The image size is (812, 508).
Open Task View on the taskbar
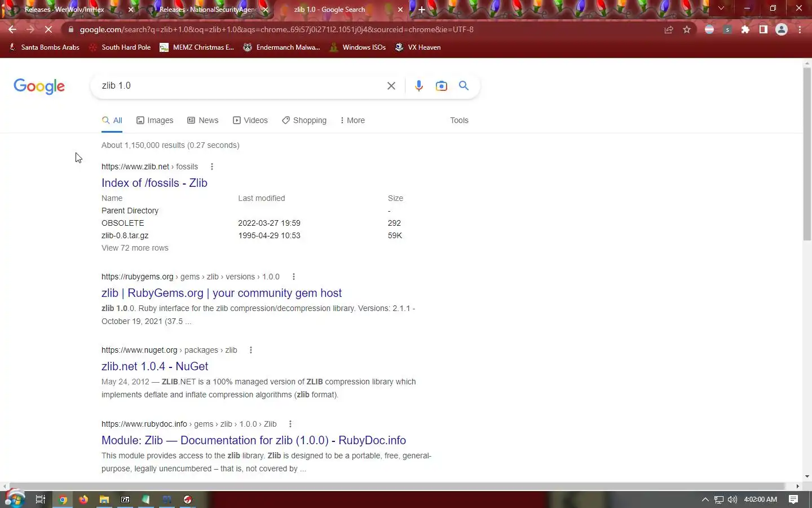coord(41,500)
